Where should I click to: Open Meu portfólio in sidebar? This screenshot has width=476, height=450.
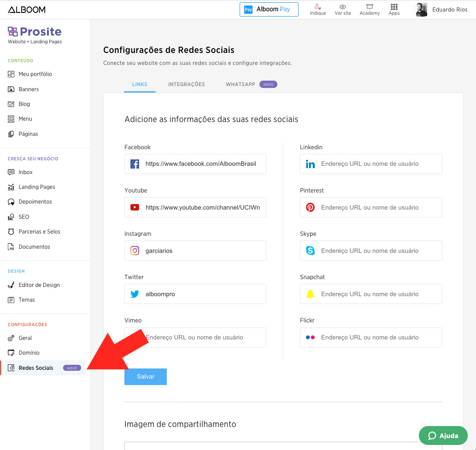click(x=35, y=74)
